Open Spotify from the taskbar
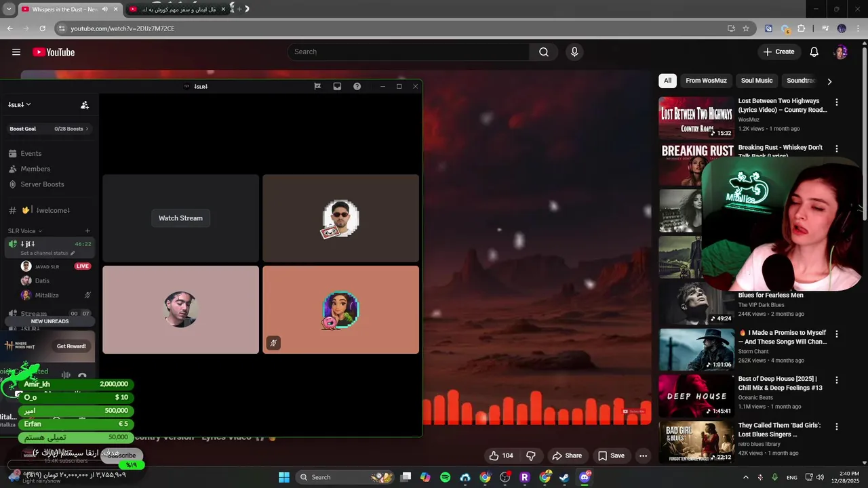The width and height of the screenshot is (868, 488). (445, 477)
